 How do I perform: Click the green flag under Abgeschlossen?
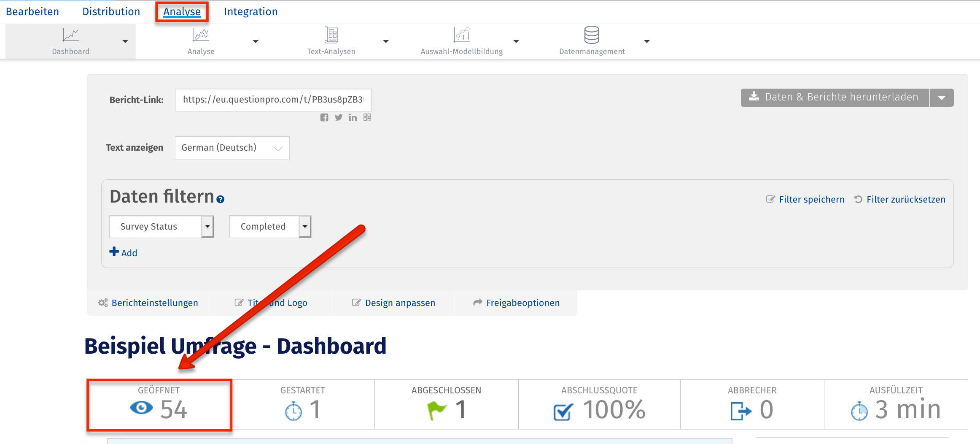(x=436, y=410)
